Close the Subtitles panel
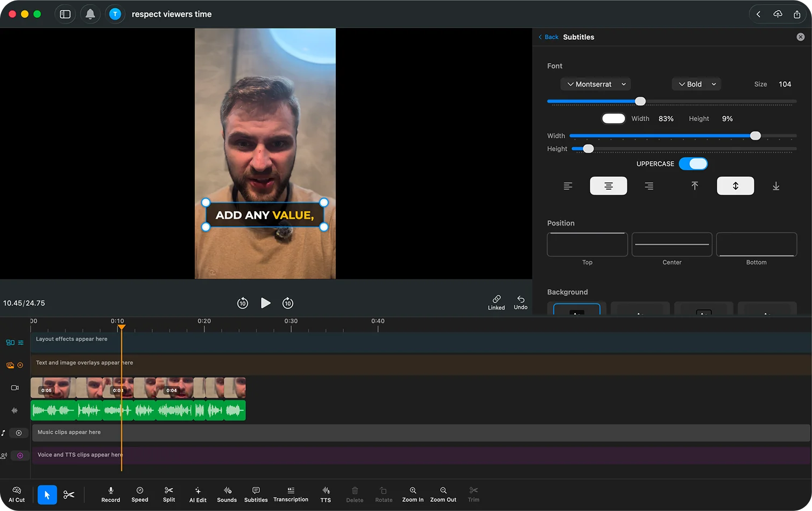 click(x=801, y=37)
